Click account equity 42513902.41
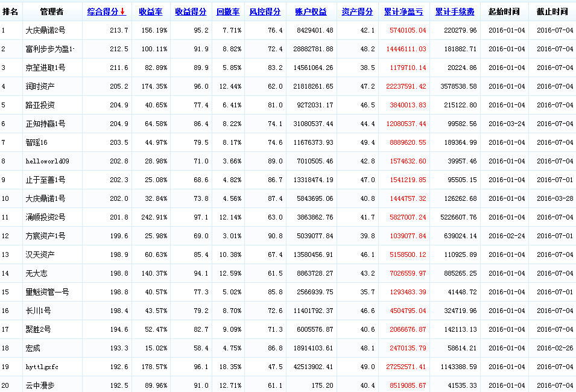This screenshot has width=576, height=392. click(x=313, y=367)
